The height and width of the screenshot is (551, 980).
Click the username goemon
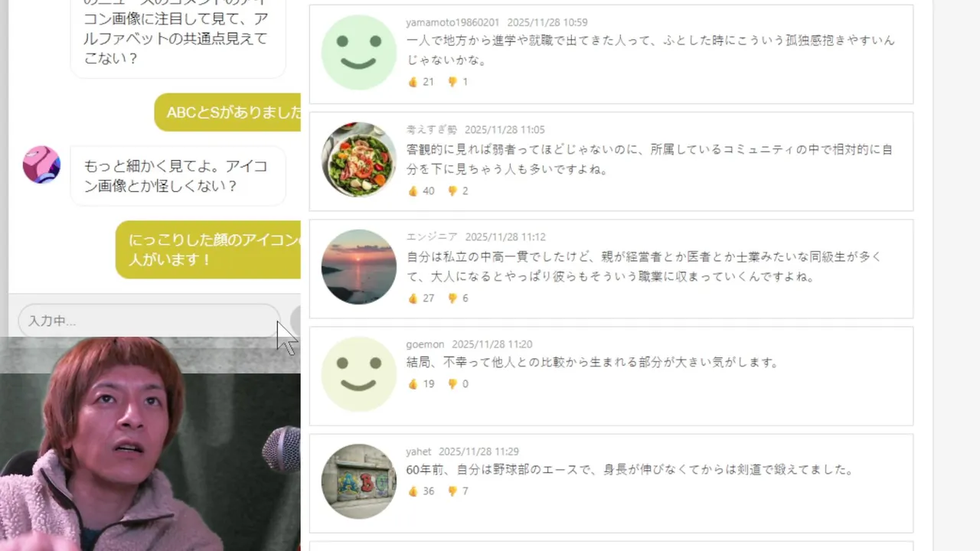(425, 344)
